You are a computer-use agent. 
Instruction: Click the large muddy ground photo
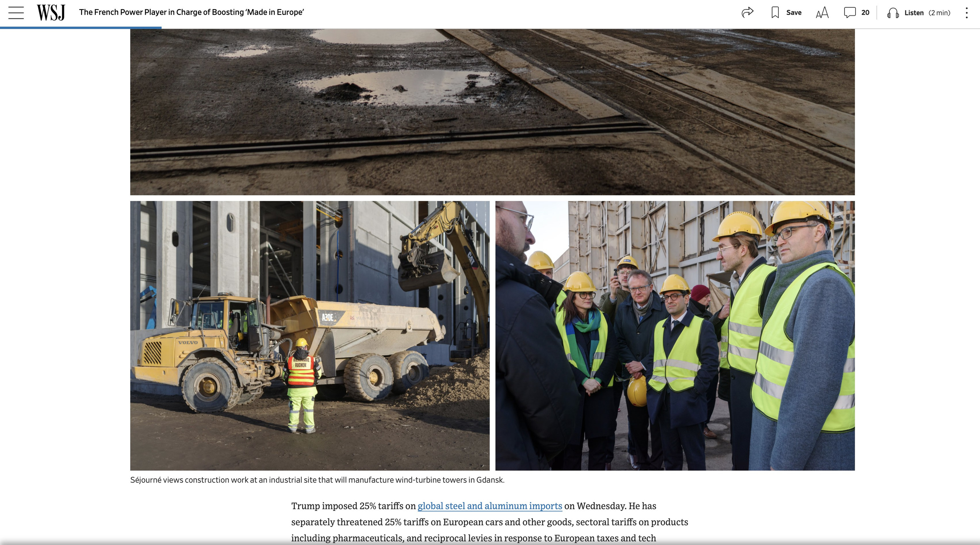pos(492,112)
